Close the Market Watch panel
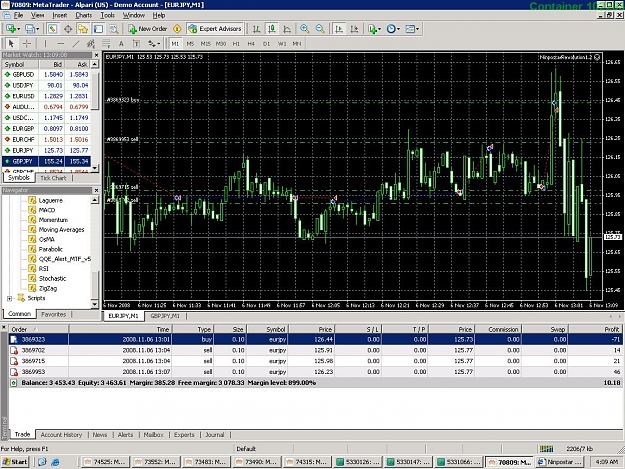The width and height of the screenshot is (625, 469). click(96, 55)
